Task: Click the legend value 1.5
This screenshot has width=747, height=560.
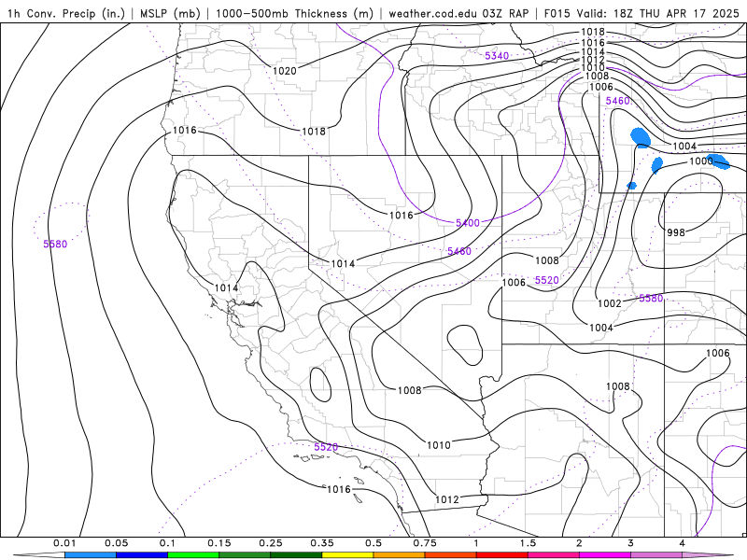Action: click(x=528, y=543)
